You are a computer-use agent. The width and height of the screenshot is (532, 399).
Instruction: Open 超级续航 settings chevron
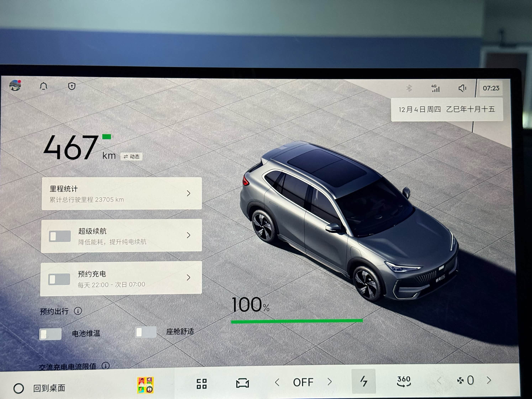click(x=188, y=235)
